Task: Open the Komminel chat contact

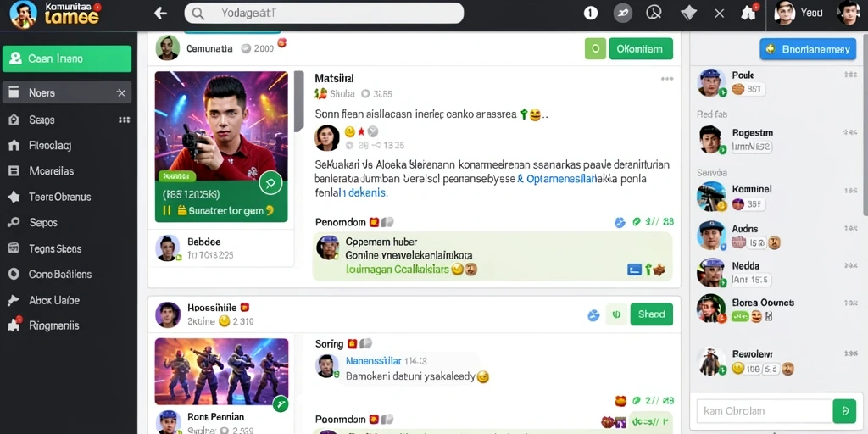Action: [x=775, y=197]
